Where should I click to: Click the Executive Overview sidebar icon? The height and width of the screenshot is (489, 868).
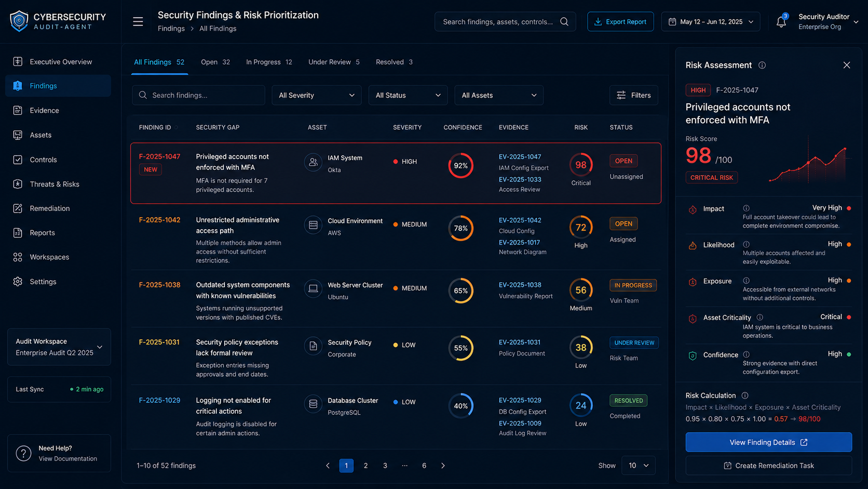click(x=18, y=61)
